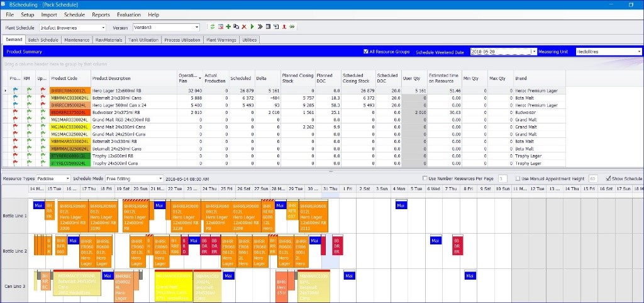Viewport: 644px width, 303px height.
Task: Expand the Schedule Mode dropdown
Action: click(160, 179)
